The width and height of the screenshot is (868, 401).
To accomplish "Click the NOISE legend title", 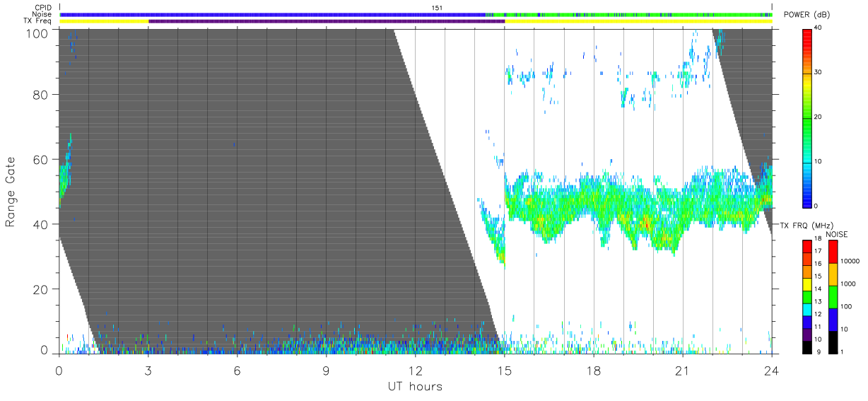I will [837, 234].
